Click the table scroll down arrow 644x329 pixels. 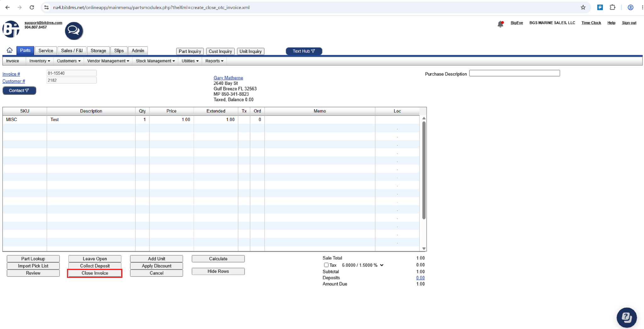(x=424, y=248)
